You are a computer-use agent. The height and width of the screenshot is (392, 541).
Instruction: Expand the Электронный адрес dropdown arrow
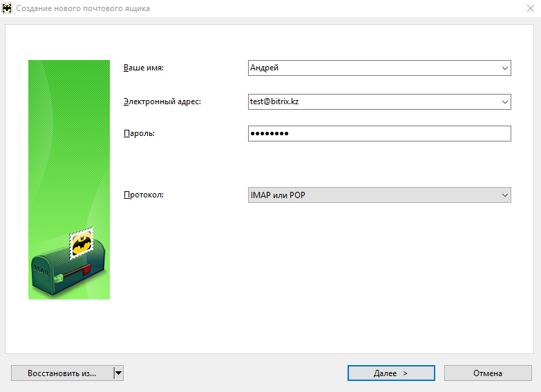[505, 102]
